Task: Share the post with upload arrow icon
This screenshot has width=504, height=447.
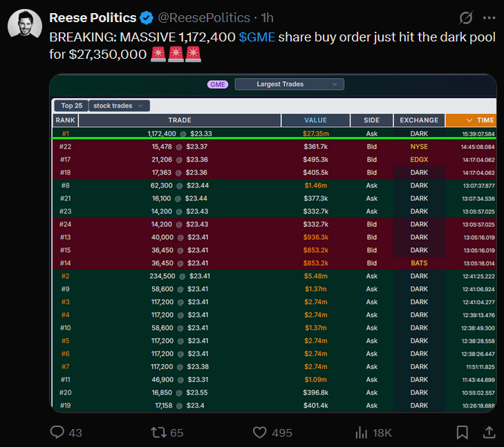Action: tap(489, 432)
